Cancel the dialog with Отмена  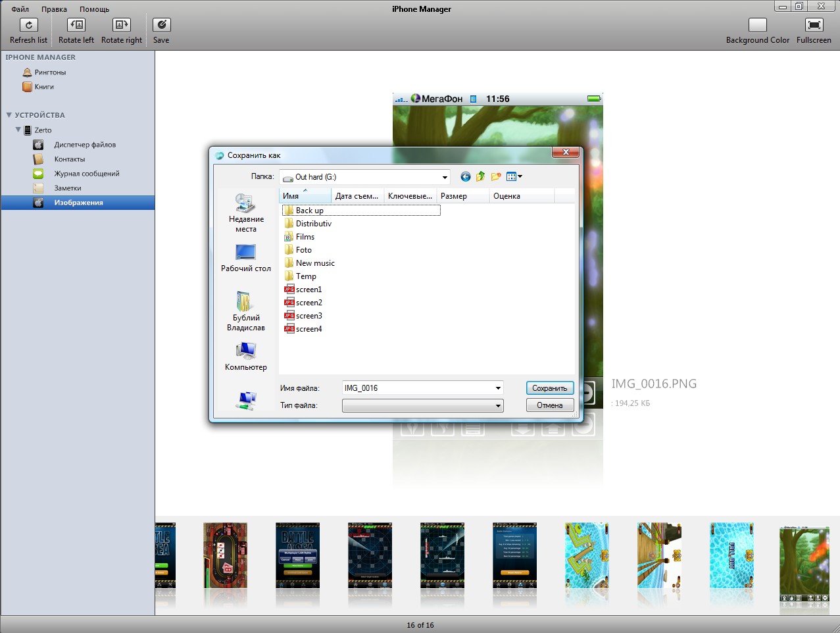point(549,405)
